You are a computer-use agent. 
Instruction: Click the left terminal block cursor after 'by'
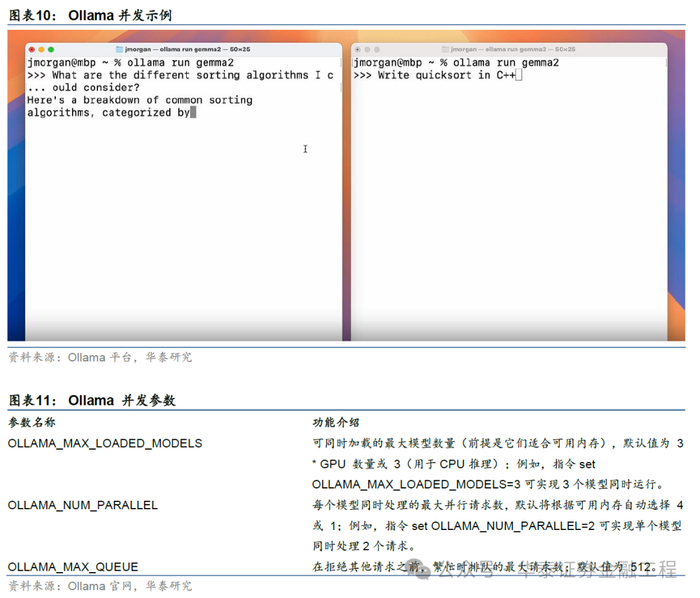click(x=193, y=112)
